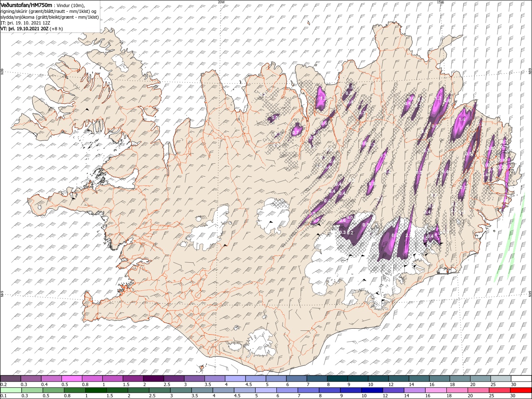Select lower legend swatch between 4 and 4.5

tap(224, 390)
